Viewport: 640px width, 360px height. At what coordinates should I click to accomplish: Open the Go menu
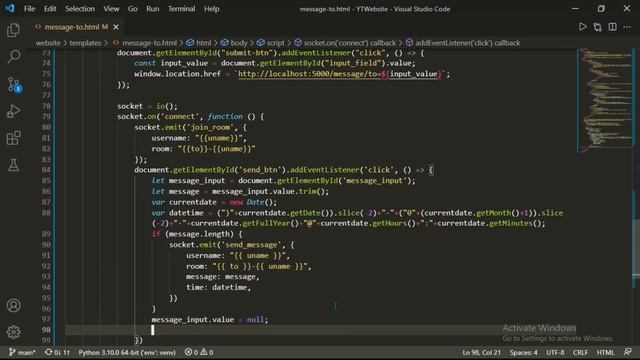click(x=133, y=9)
